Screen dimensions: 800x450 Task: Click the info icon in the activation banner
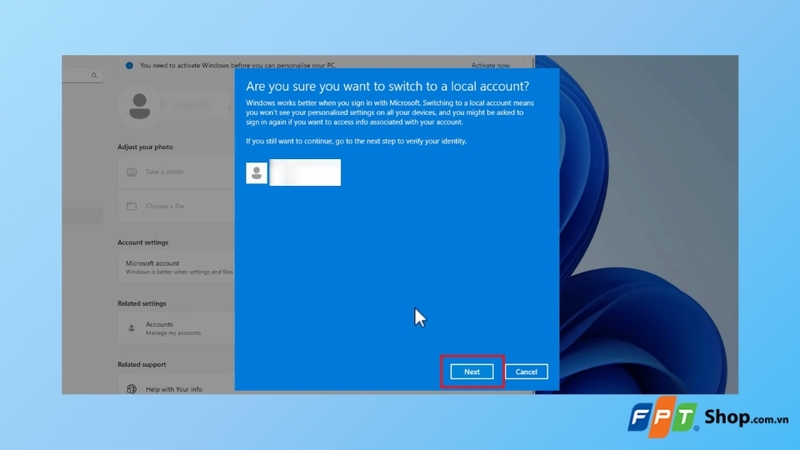(129, 65)
